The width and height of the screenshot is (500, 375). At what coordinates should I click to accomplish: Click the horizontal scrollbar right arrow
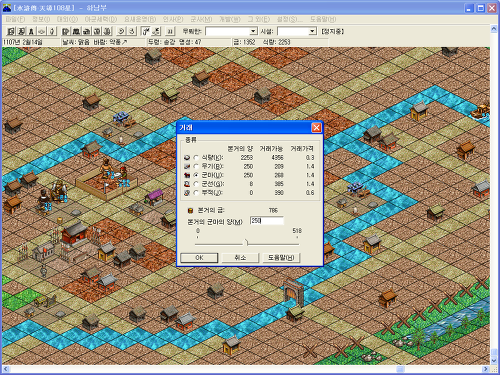tap(486, 369)
